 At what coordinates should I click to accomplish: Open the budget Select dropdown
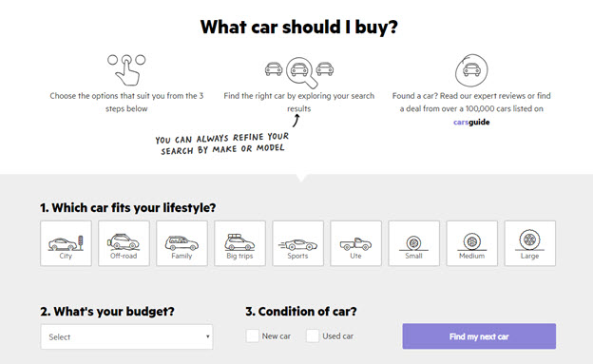click(x=126, y=336)
